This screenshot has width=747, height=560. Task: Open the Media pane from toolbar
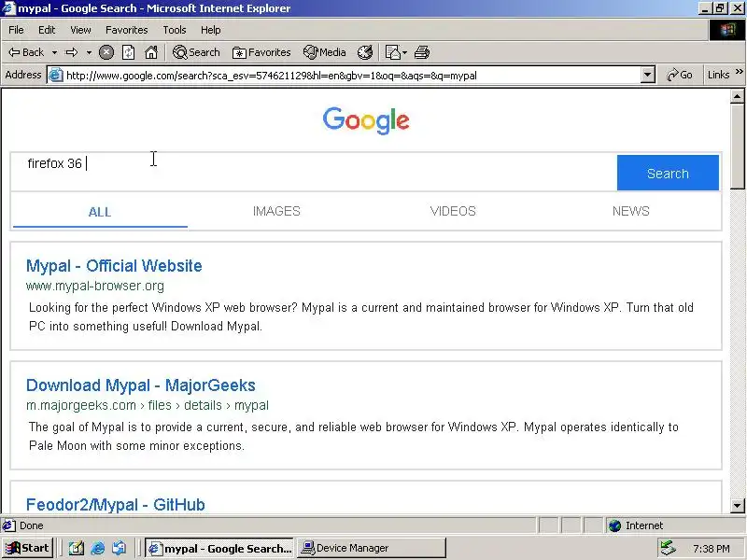[x=324, y=52]
